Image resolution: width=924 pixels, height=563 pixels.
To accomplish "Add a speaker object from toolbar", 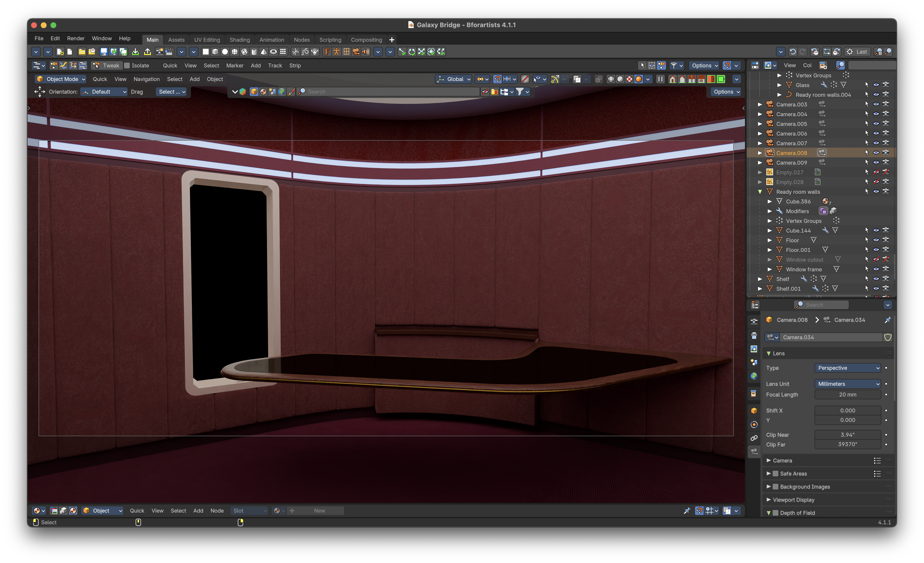I will [366, 52].
